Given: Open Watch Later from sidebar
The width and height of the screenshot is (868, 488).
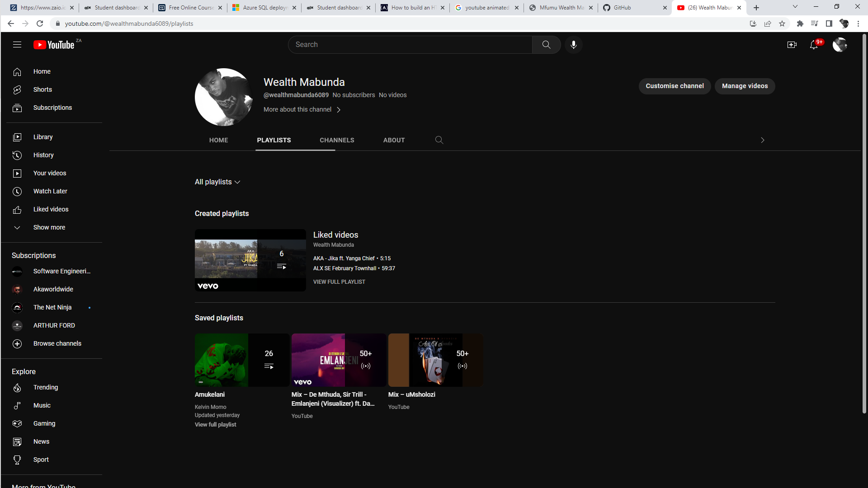Looking at the screenshot, I should [x=50, y=191].
